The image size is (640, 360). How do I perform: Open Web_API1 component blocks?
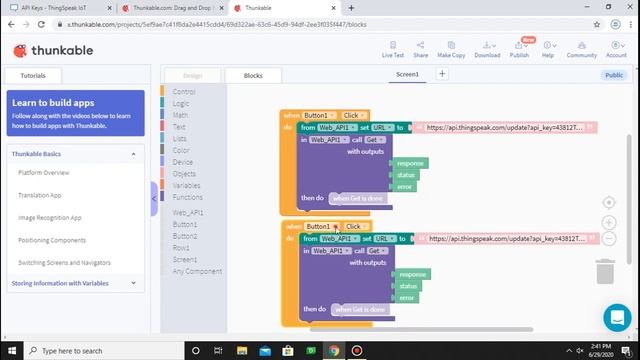point(188,213)
